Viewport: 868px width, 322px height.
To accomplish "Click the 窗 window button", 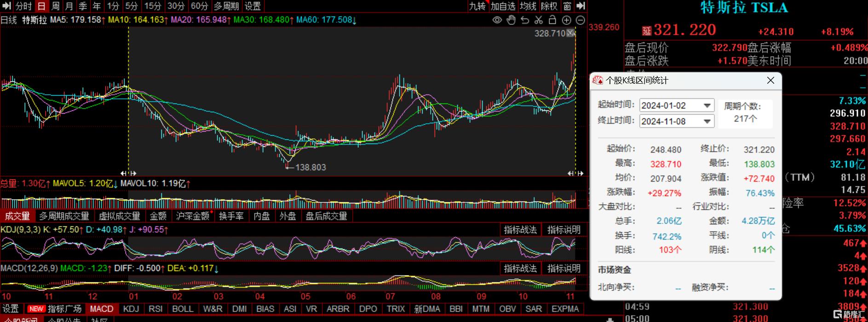I will click(568, 6).
